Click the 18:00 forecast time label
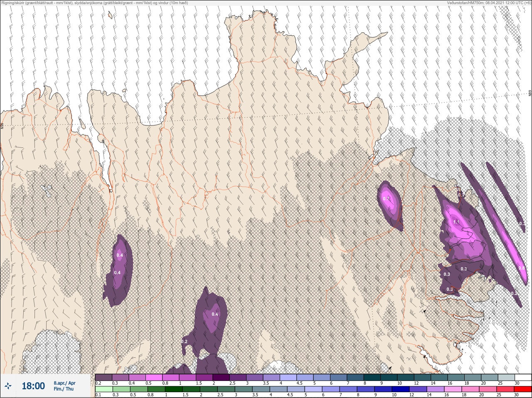 point(33,386)
